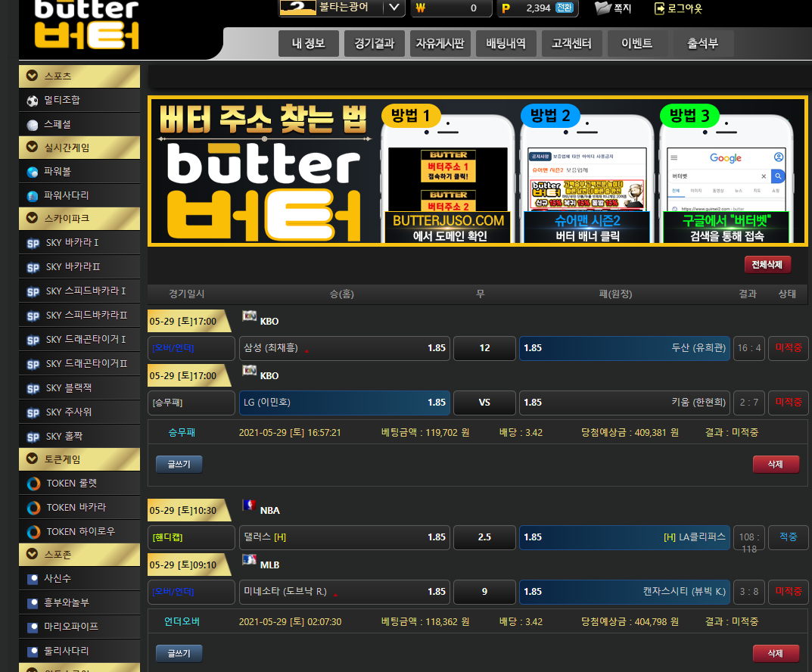
Task: Click the 로그아웃 logout icon
Action: (660, 8)
